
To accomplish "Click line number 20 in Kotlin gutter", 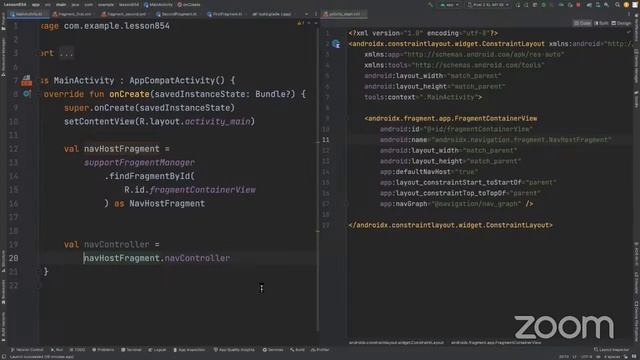I will click(13, 258).
